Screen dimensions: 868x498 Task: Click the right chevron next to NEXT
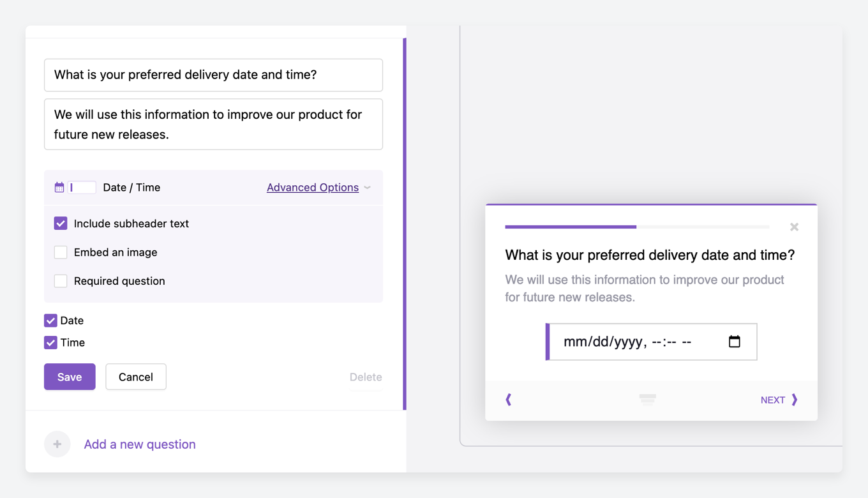pos(795,400)
